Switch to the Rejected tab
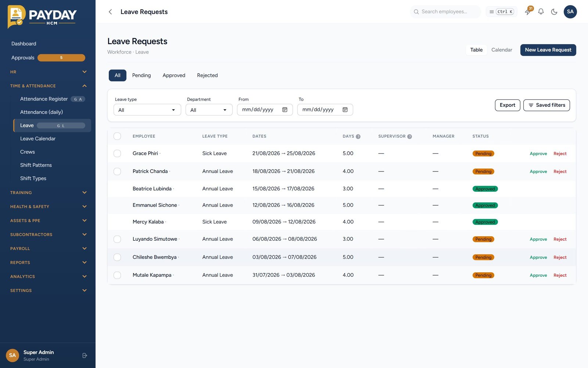 207,75
